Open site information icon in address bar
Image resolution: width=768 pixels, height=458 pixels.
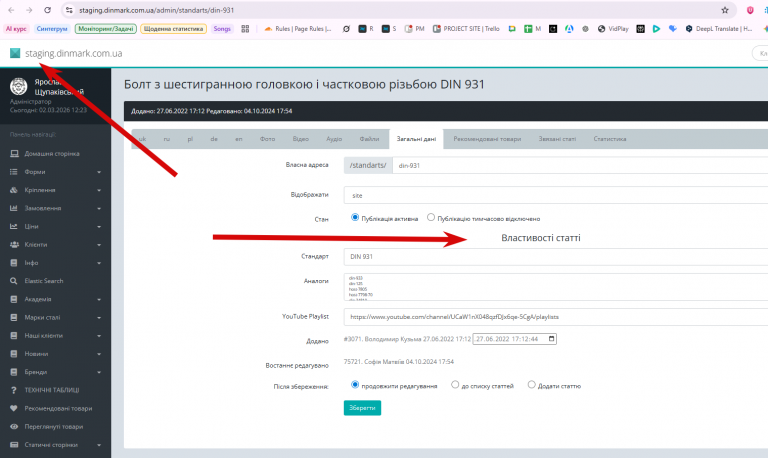tap(70, 10)
